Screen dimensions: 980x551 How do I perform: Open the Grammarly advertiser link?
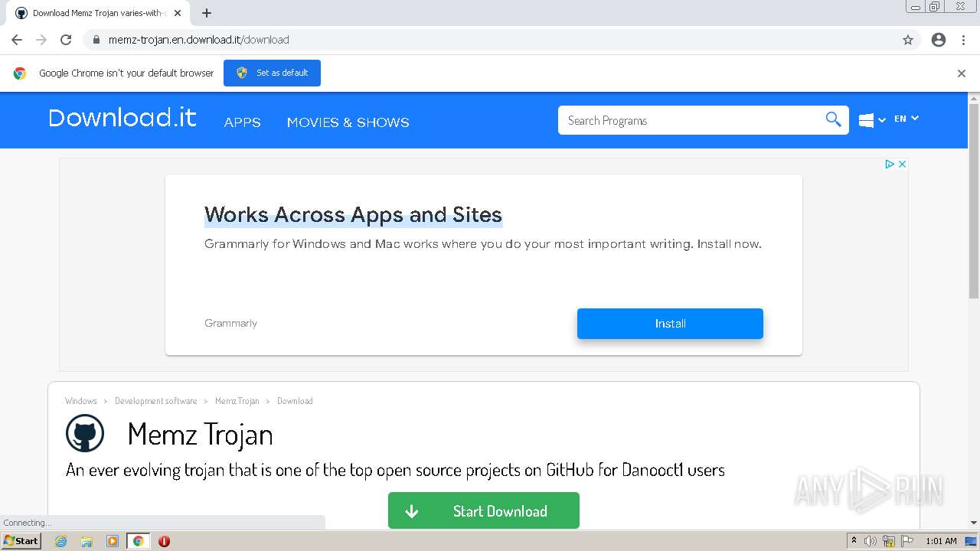pos(230,323)
